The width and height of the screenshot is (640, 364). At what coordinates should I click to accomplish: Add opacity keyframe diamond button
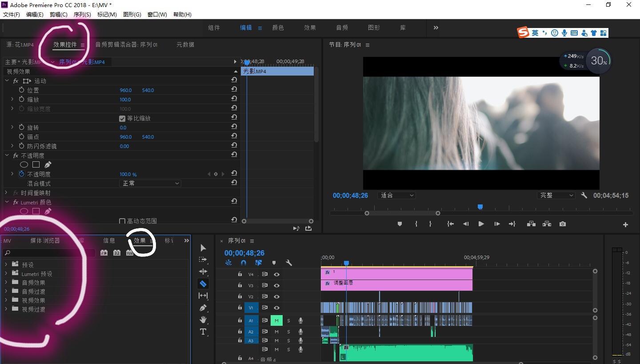[216, 174]
